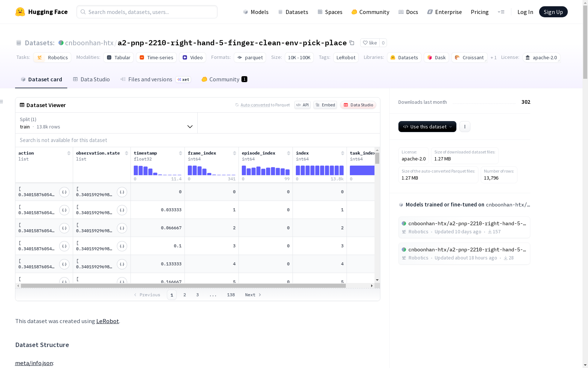
Task: Click the timestamp histogram distribution bars
Action: pyautogui.click(x=158, y=170)
